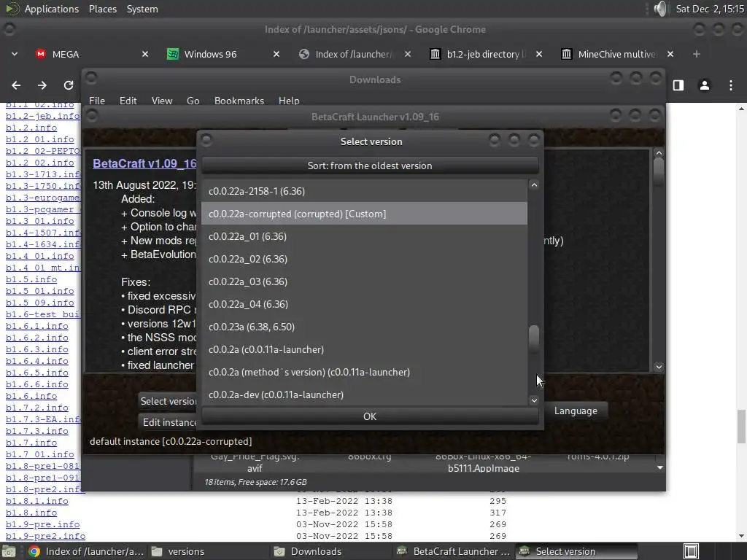Open the Places menu

(102, 9)
